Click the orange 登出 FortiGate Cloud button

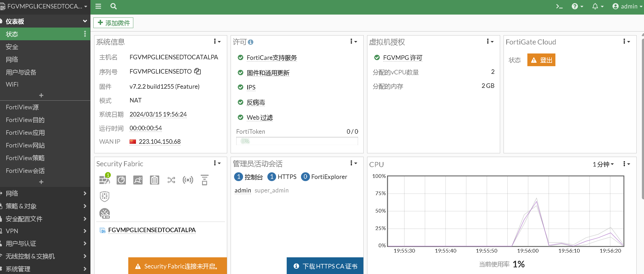click(x=541, y=60)
